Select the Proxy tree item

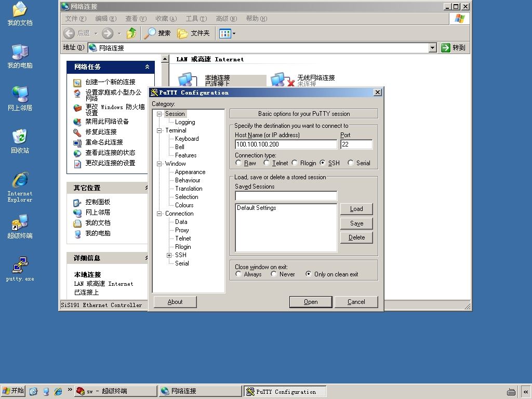182,230
